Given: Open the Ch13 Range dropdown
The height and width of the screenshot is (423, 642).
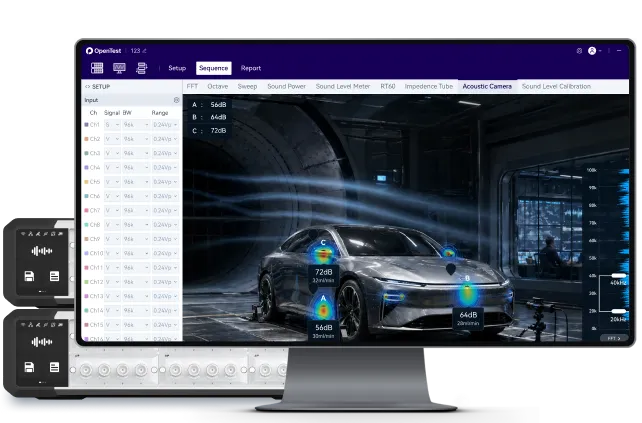Looking at the screenshot, I should pos(165,296).
